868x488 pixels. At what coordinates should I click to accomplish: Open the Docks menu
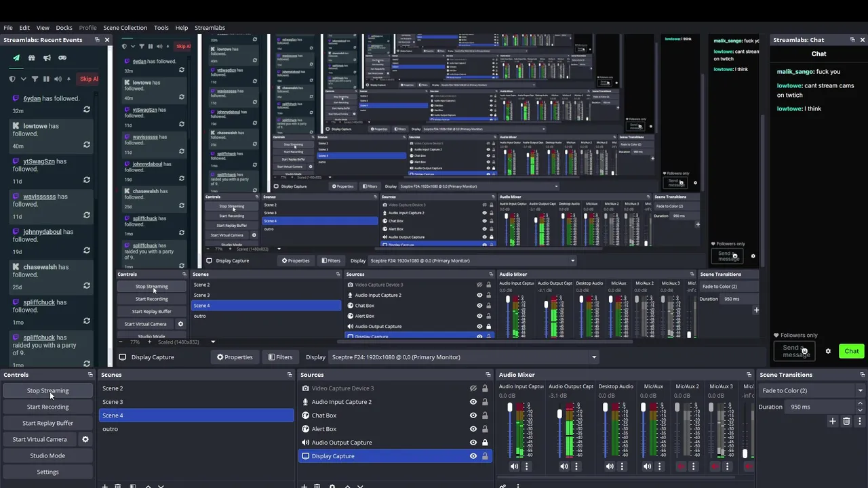(x=64, y=28)
